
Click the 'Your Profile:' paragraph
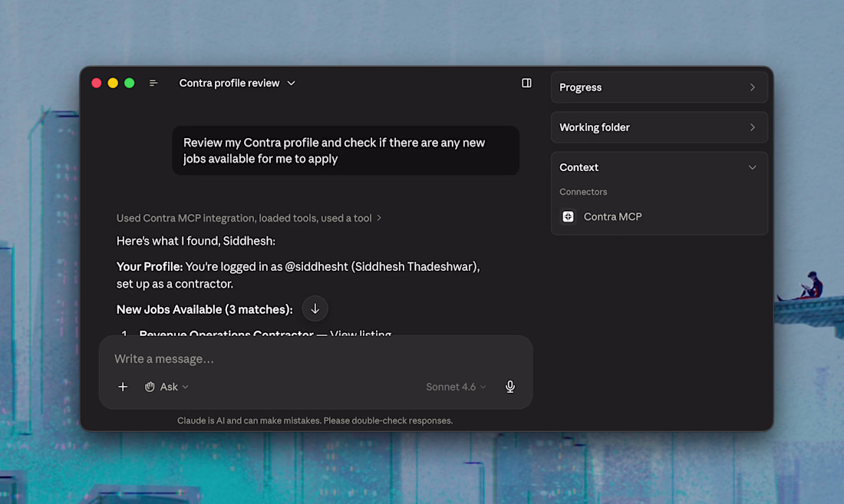pos(298,275)
